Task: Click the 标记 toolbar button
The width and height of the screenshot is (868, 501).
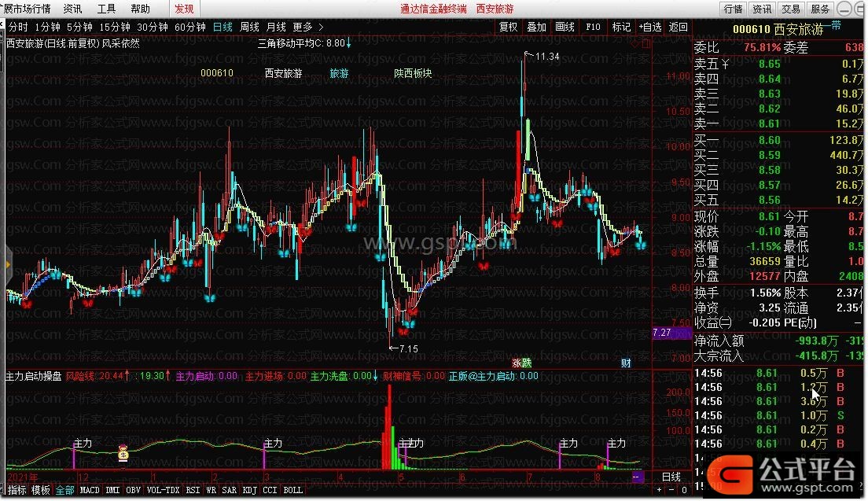Action: click(x=620, y=27)
